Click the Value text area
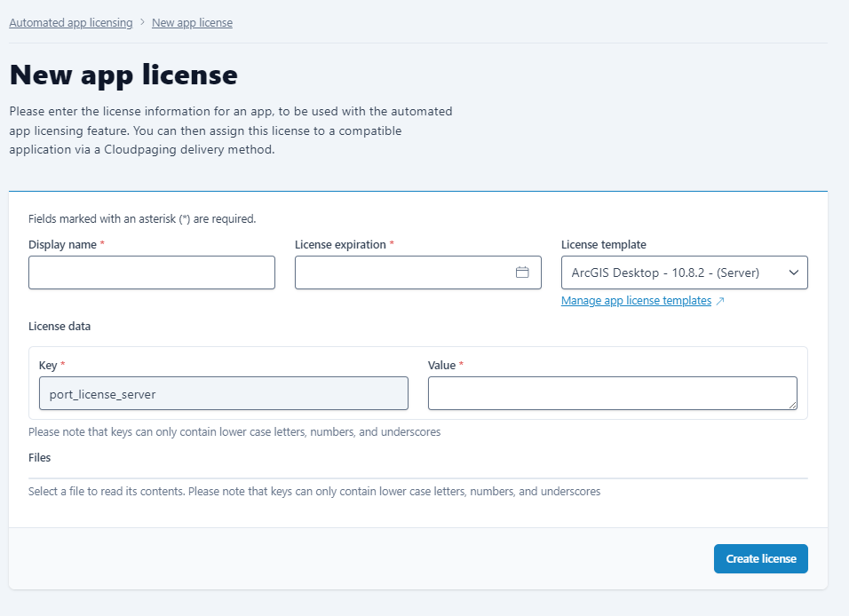The width and height of the screenshot is (849, 616). (x=611, y=393)
